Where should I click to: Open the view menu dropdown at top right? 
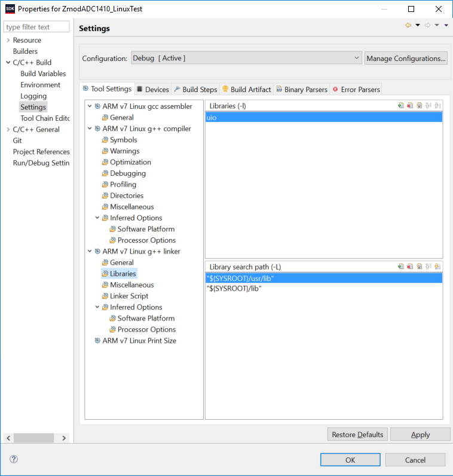point(446,25)
